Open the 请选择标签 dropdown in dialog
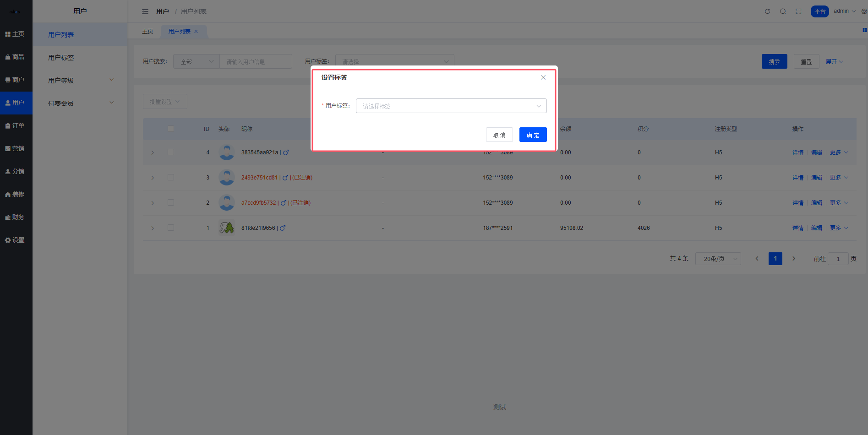Image resolution: width=868 pixels, height=435 pixels. [x=451, y=106]
